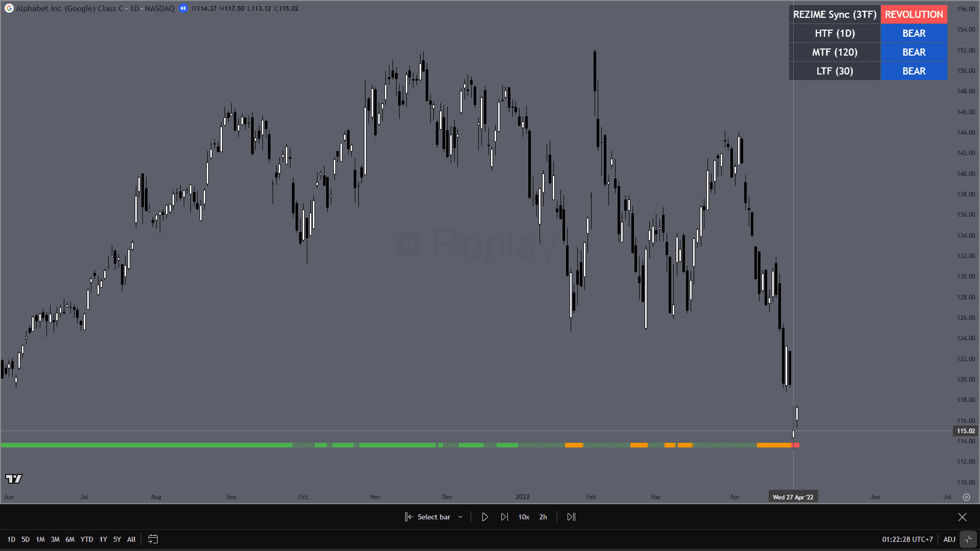
Task: Jump to real-time with skip-to-end icon
Action: click(x=571, y=517)
